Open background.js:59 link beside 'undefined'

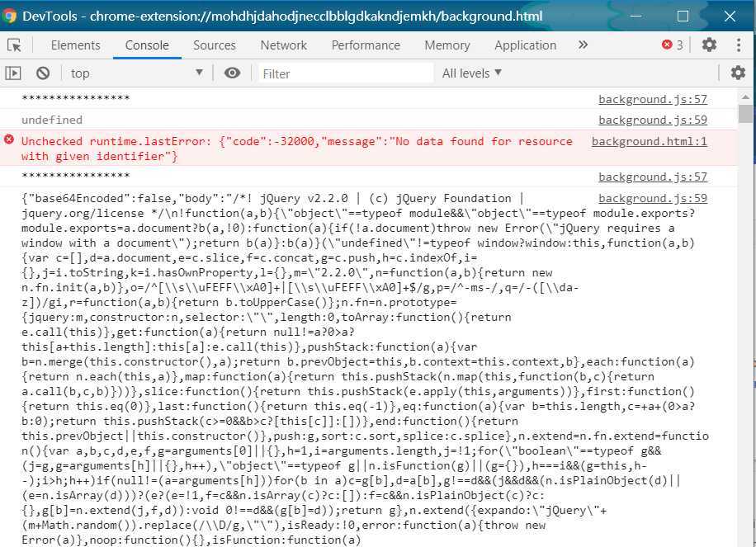pyautogui.click(x=653, y=120)
